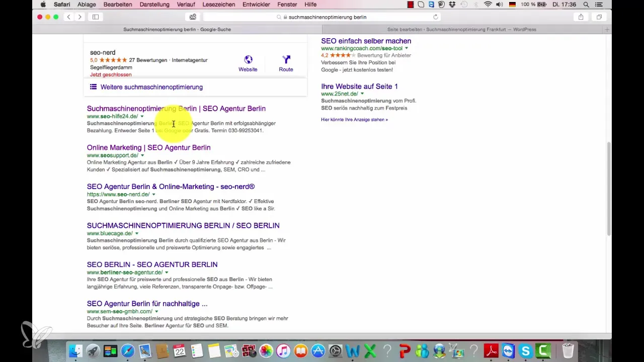Open Microsoft Word W icon in Dock
Screen dimensions: 644x362
tap(353, 350)
